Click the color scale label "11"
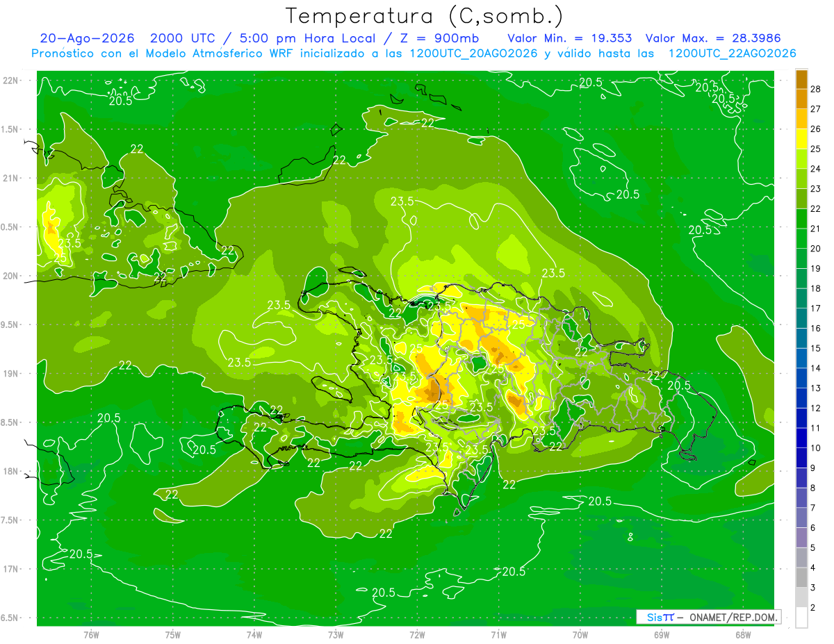Screen dimensions: 834x644 tap(816, 428)
